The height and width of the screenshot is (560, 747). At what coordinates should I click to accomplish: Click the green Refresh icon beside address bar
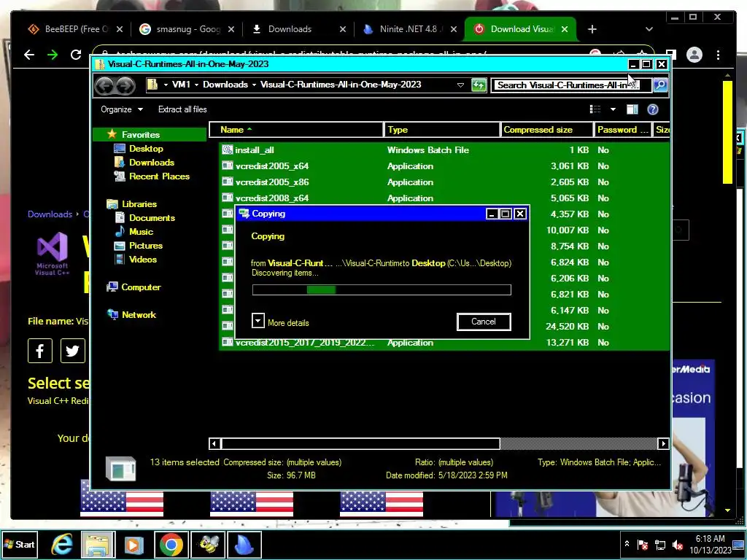click(x=479, y=85)
